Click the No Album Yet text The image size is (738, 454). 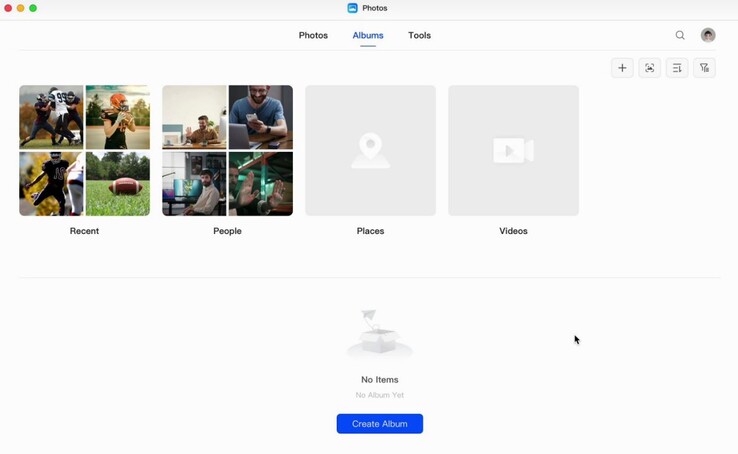[380, 395]
